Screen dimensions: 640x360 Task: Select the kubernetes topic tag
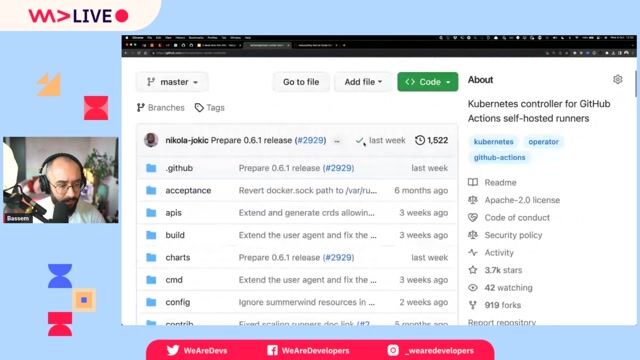pos(493,142)
